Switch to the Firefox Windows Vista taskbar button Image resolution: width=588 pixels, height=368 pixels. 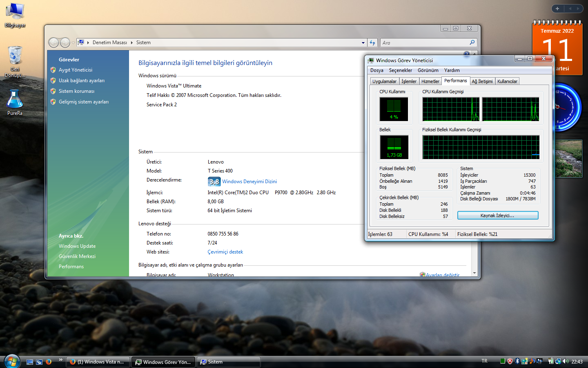point(98,362)
